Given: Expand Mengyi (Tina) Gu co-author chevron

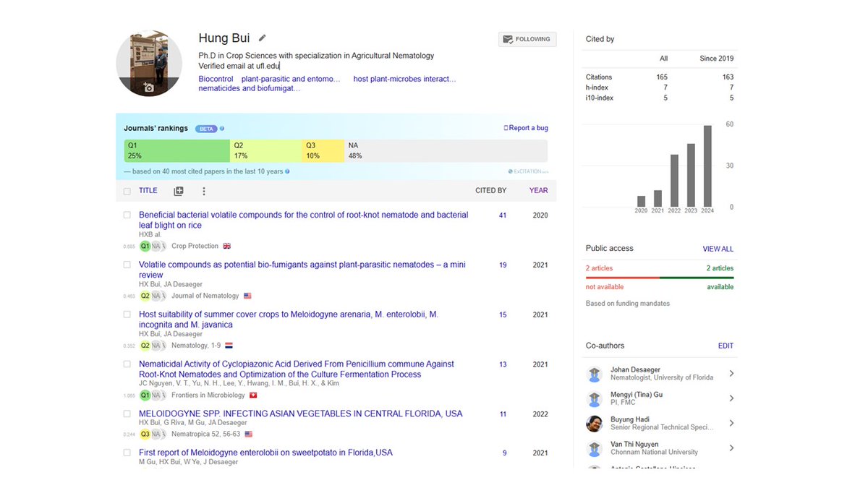Looking at the screenshot, I should (731, 398).
